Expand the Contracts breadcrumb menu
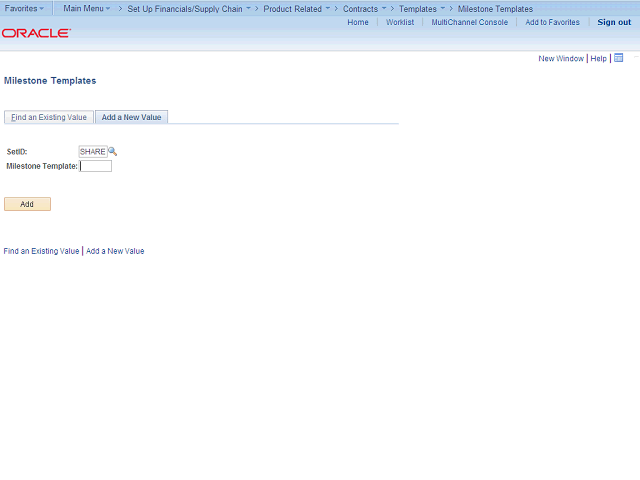The height and width of the screenshot is (480, 640). (x=364, y=9)
